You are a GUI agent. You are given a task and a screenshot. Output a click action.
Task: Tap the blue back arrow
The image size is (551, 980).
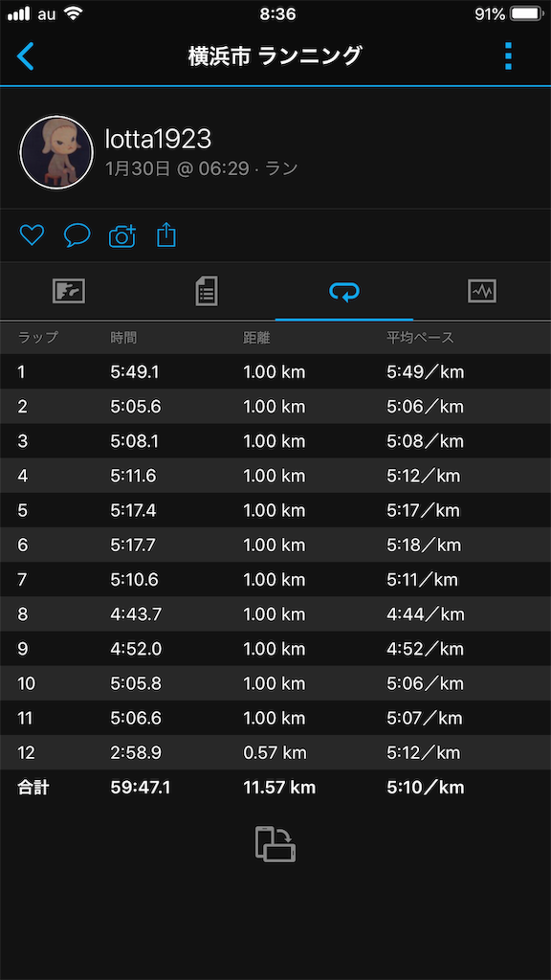point(25,56)
